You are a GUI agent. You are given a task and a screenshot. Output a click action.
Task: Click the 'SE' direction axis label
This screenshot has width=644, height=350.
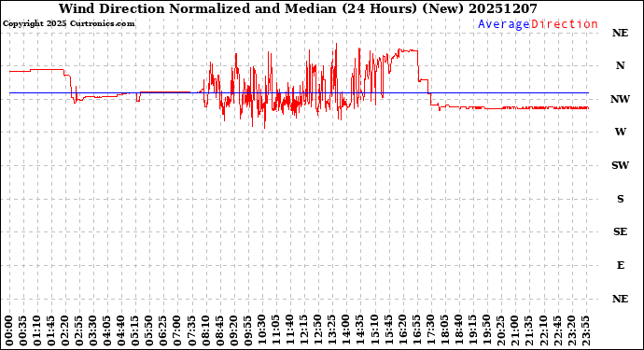coord(620,232)
